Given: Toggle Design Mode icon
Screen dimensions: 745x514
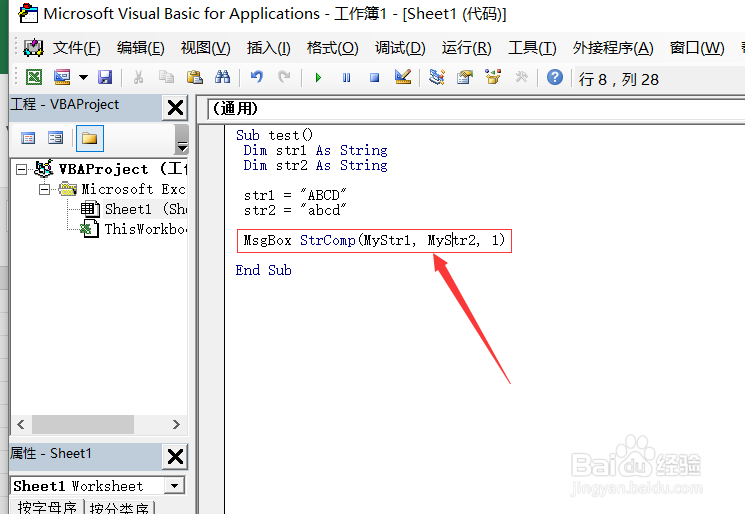Looking at the screenshot, I should pyautogui.click(x=403, y=77).
